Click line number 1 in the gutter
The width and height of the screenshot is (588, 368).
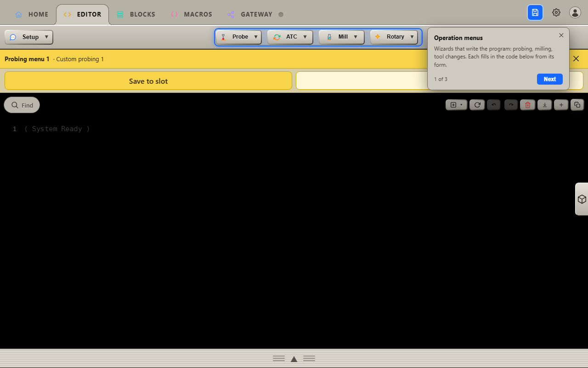pyautogui.click(x=15, y=129)
